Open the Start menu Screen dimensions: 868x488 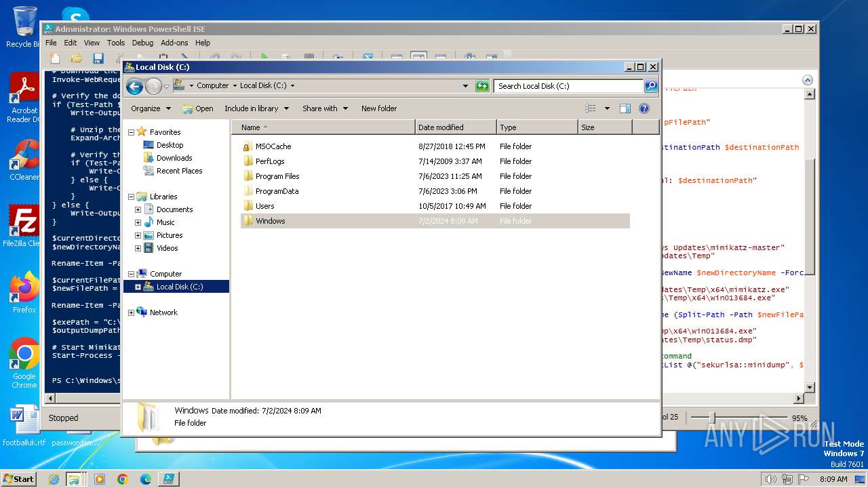click(x=18, y=479)
